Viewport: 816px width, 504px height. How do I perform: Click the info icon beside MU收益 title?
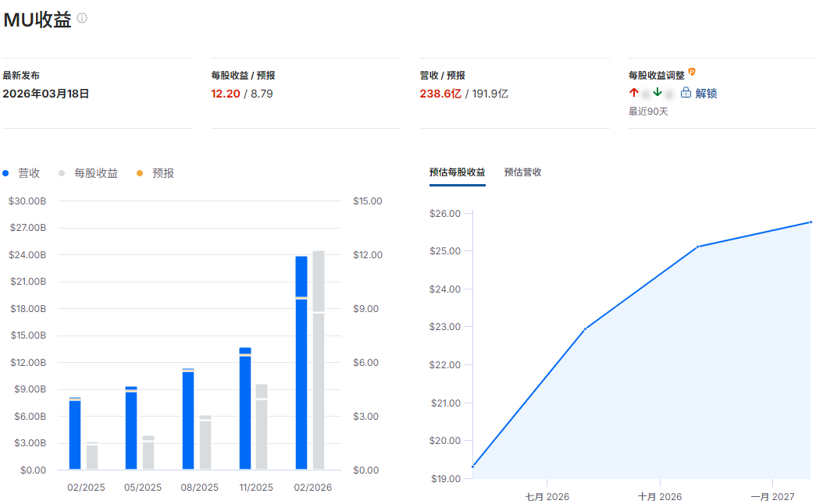click(82, 18)
